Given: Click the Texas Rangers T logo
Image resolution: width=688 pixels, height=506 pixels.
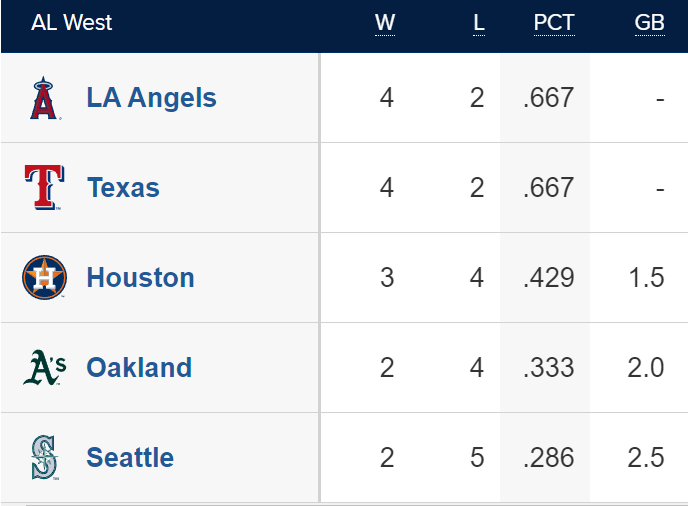Looking at the screenshot, I should tap(44, 187).
